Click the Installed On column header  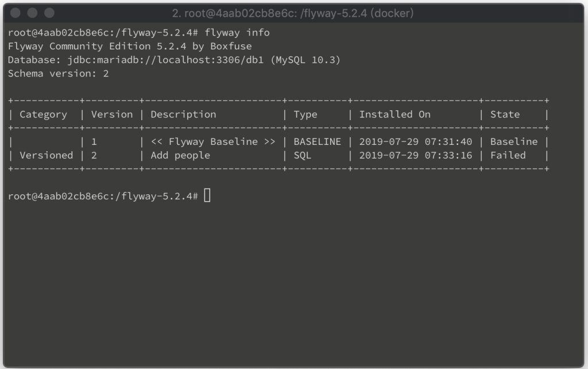tap(394, 114)
